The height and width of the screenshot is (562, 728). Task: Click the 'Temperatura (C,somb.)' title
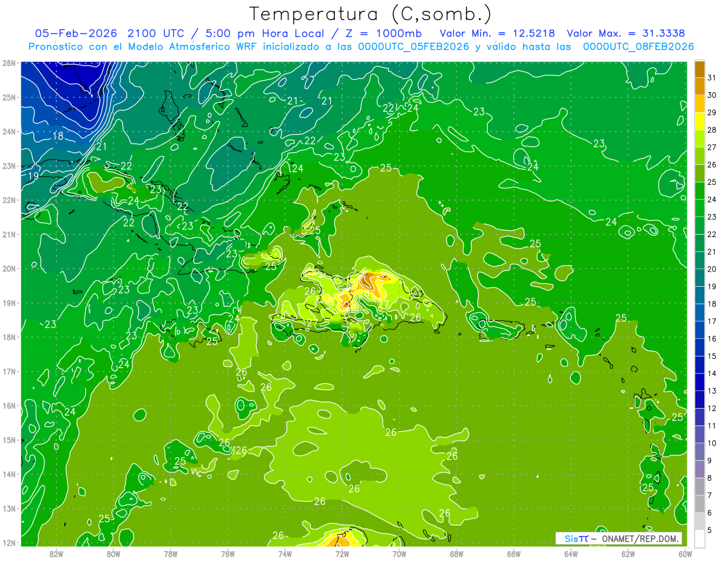click(x=371, y=14)
